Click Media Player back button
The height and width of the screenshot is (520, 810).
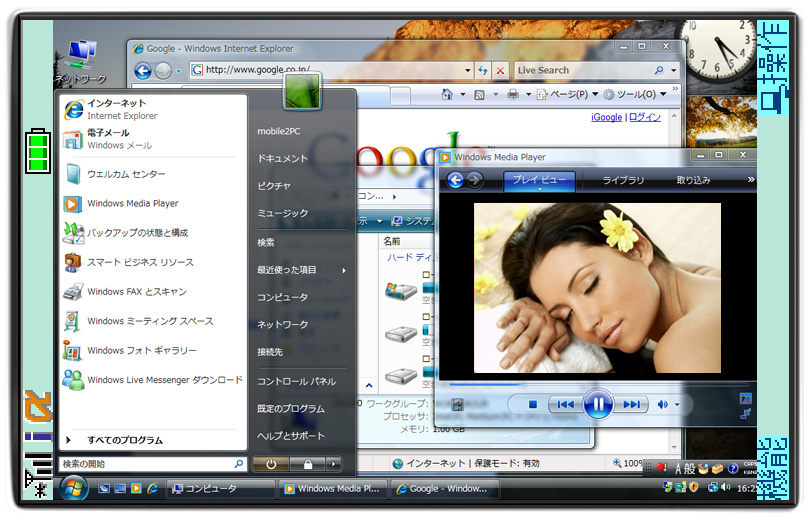point(456,180)
